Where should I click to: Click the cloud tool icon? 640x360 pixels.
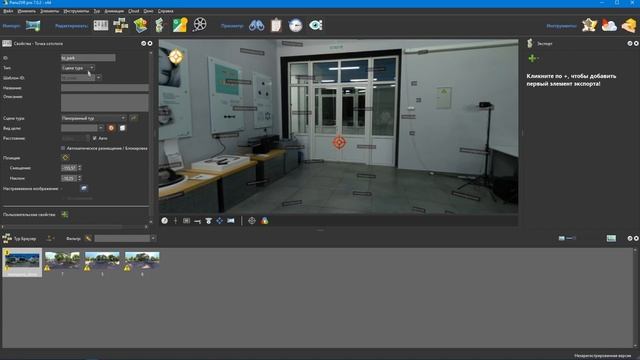(x=609, y=26)
